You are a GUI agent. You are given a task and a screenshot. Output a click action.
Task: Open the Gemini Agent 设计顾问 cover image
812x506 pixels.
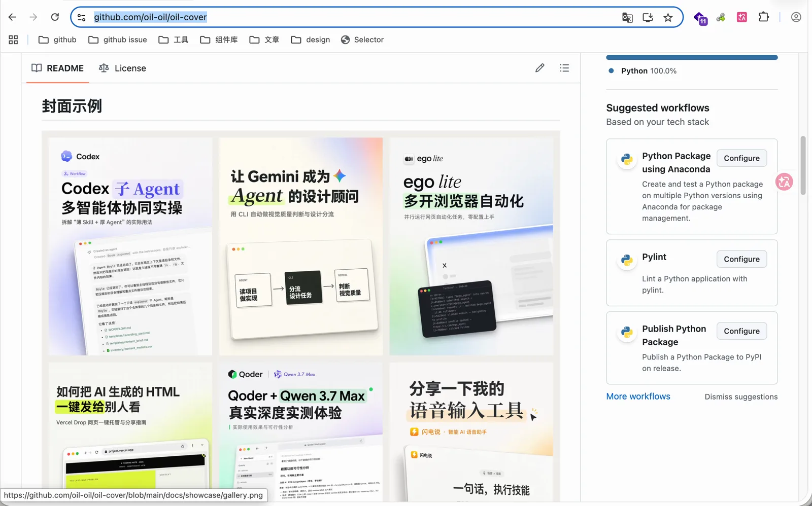tap(301, 246)
